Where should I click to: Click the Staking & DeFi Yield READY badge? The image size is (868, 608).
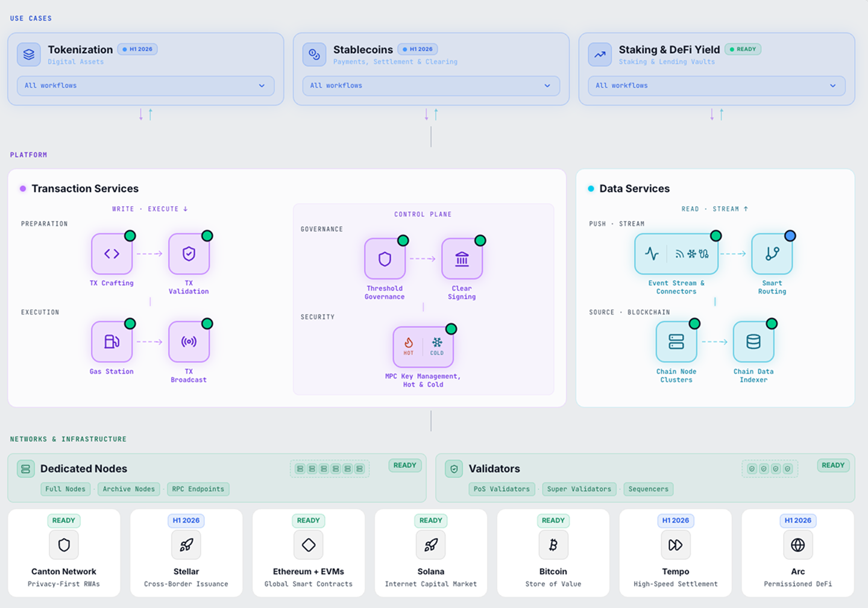pyautogui.click(x=743, y=49)
